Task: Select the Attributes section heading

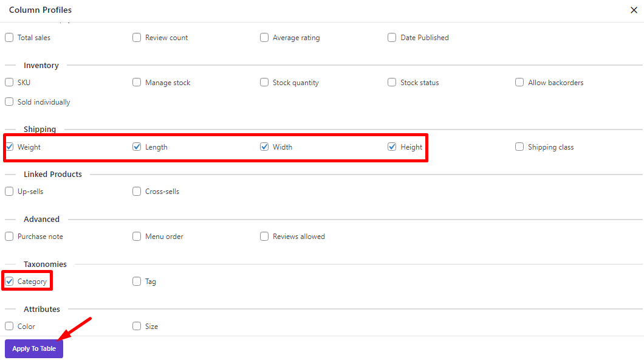Action: click(42, 309)
